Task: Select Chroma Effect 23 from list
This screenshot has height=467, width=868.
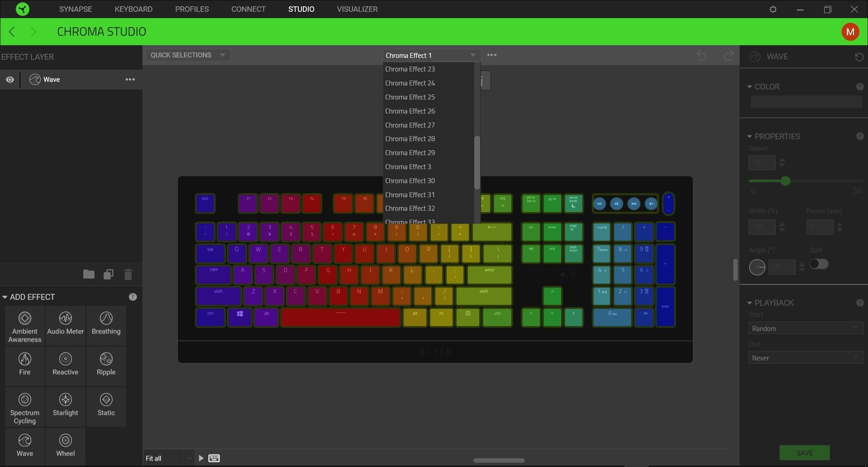Action: click(428, 69)
